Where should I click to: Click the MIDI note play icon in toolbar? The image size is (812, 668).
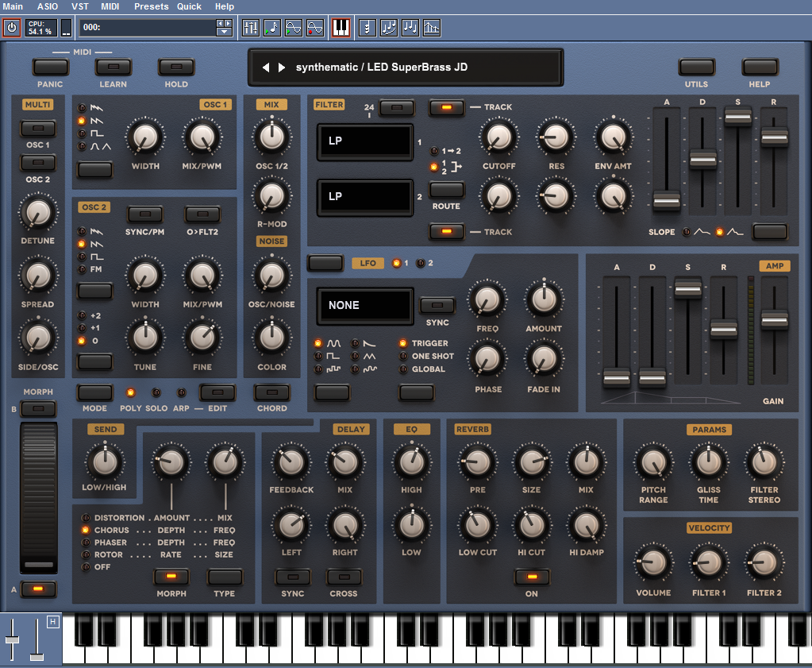click(271, 28)
